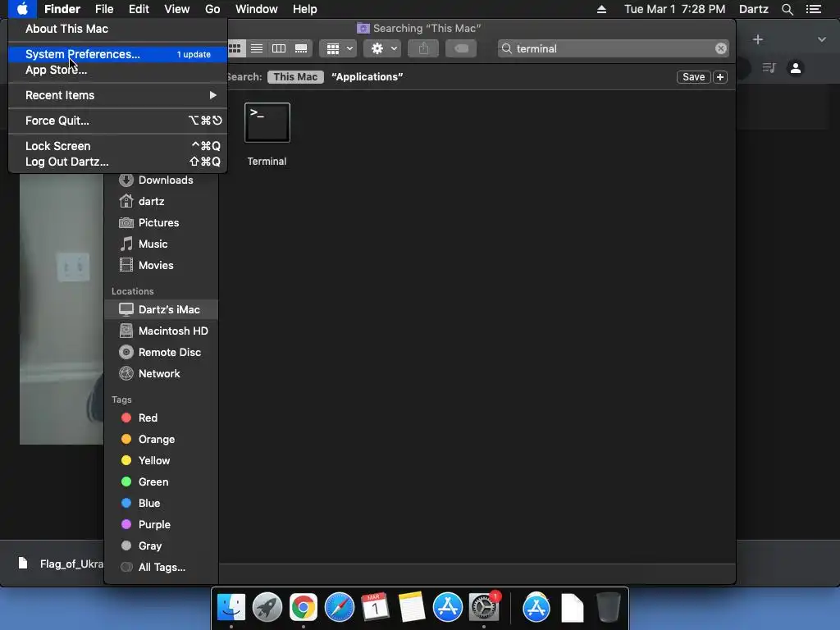Image resolution: width=840 pixels, height=630 pixels.
Task: Open App Store from the Dock
Action: click(x=447, y=608)
